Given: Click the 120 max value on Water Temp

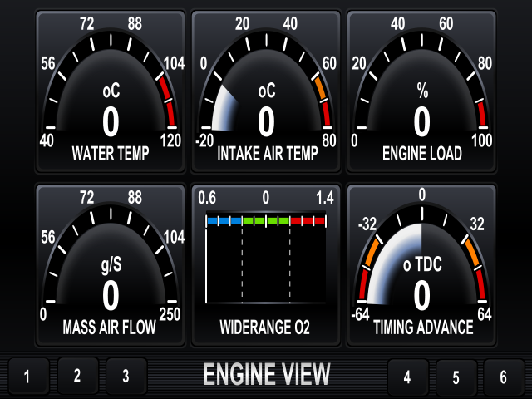Looking at the screenshot, I should click(x=170, y=140).
